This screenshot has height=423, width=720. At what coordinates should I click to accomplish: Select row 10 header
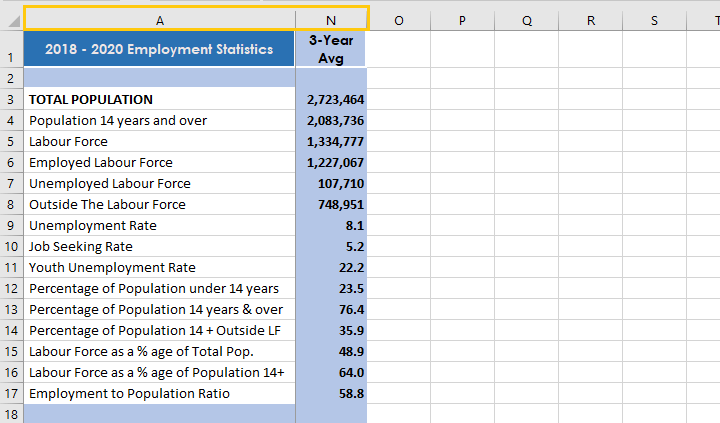pos(11,247)
